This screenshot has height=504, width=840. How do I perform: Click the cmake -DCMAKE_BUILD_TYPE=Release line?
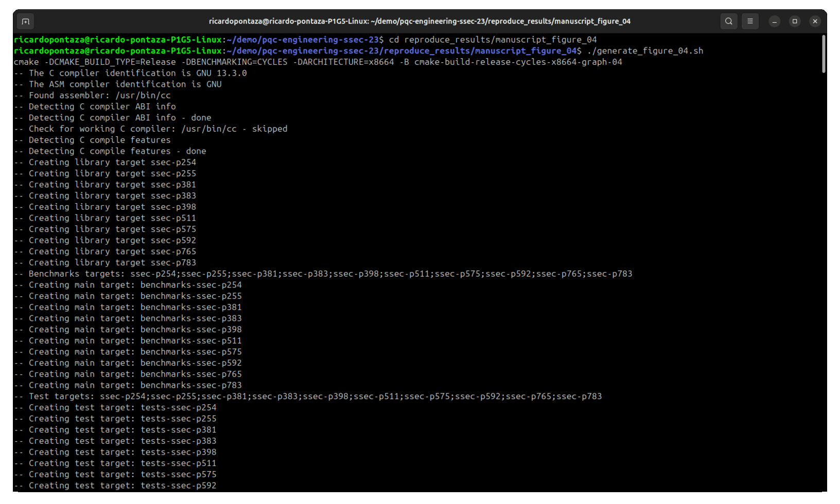tap(318, 62)
